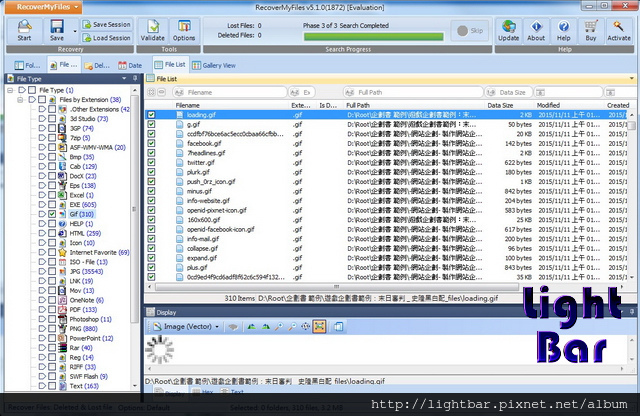Click the Data Size filter field

point(509,92)
